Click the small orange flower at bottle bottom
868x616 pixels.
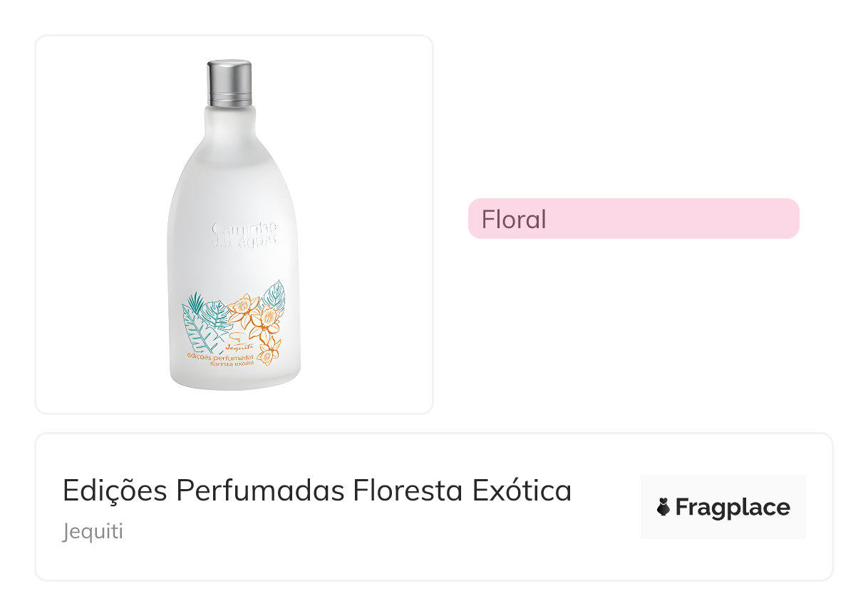point(269,351)
